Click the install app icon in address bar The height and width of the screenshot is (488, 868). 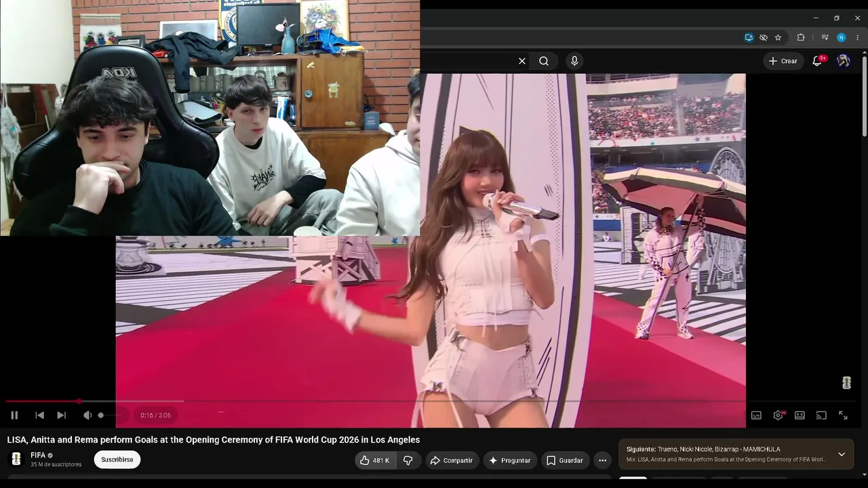[x=749, y=37]
